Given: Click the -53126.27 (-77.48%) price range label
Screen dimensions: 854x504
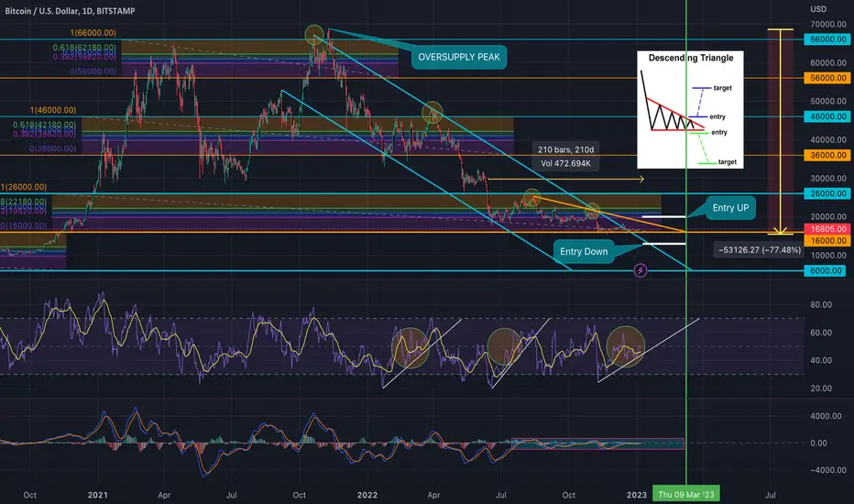Looking at the screenshot, I should (760, 250).
